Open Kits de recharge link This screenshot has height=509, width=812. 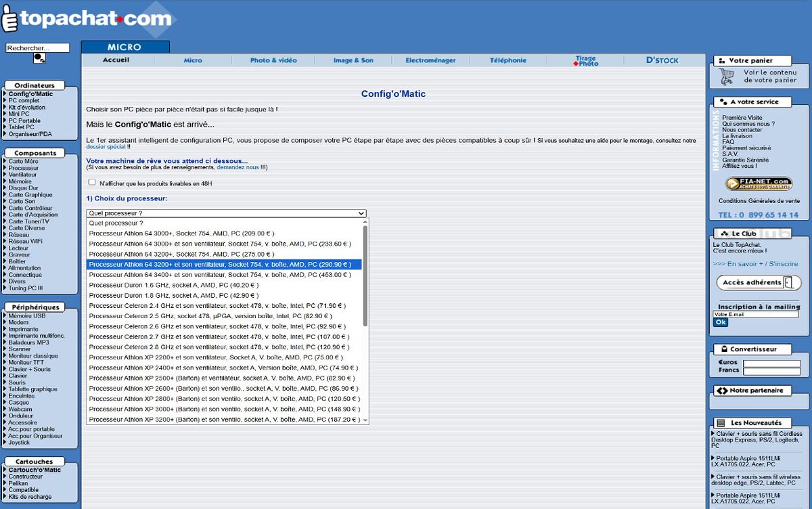point(30,497)
